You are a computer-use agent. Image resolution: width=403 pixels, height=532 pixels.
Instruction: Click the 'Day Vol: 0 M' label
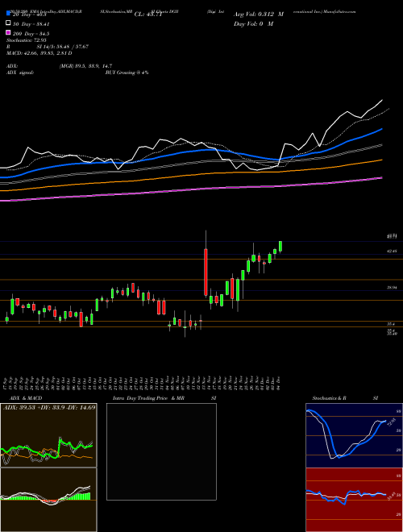pos(253,23)
